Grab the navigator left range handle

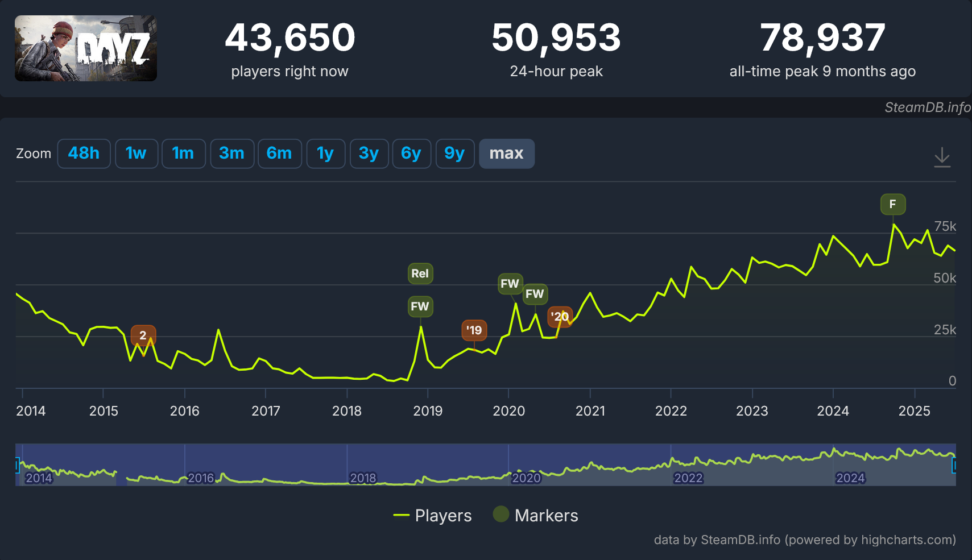click(18, 465)
